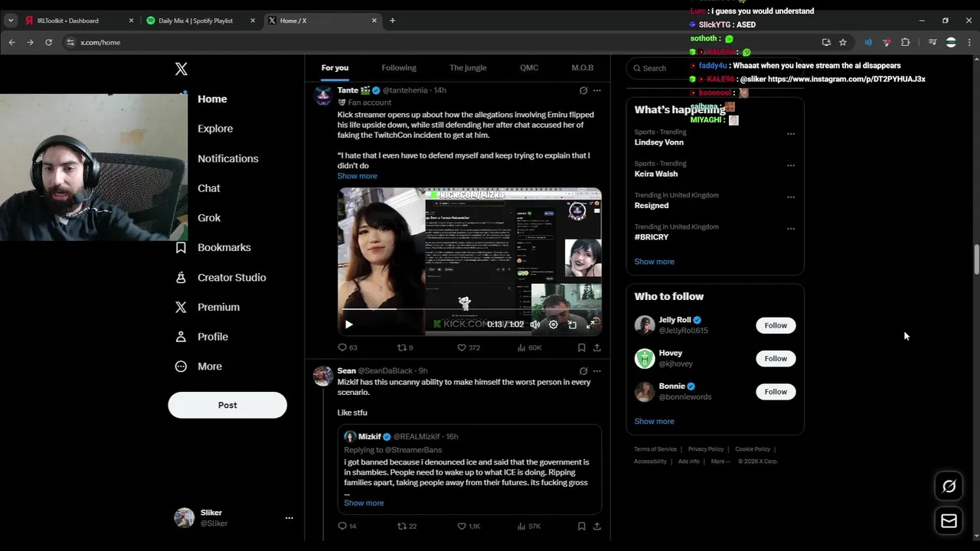
Task: Reply to Tante's post with 63 comments
Action: pyautogui.click(x=347, y=347)
